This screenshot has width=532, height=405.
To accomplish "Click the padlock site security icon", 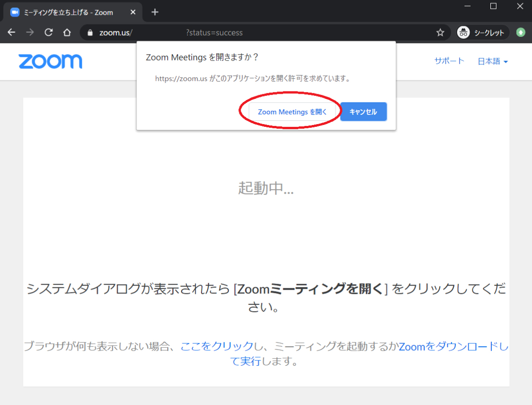I will 90,33.
